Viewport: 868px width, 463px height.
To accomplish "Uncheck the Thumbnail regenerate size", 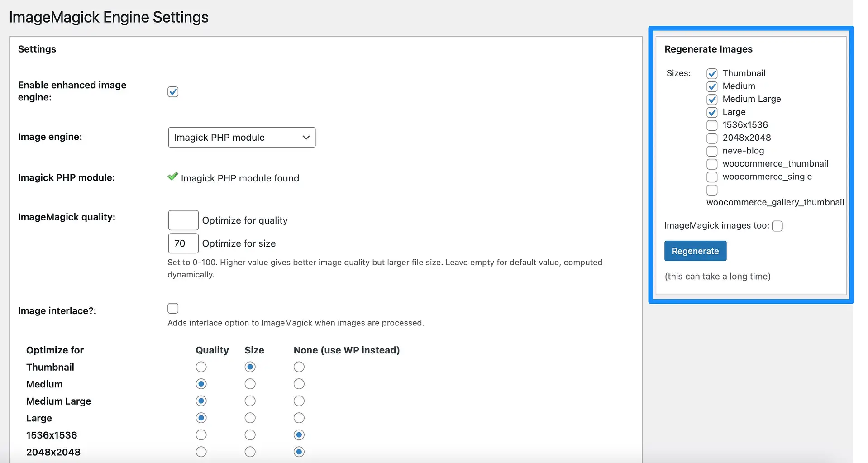I will (712, 73).
